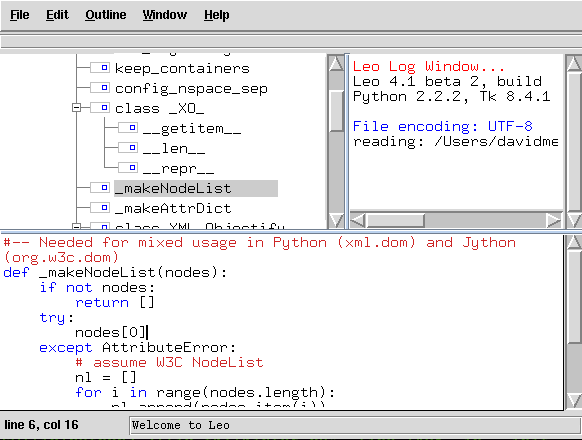Click outline pane scroll down arrow
582x440 pixels.
point(336,220)
